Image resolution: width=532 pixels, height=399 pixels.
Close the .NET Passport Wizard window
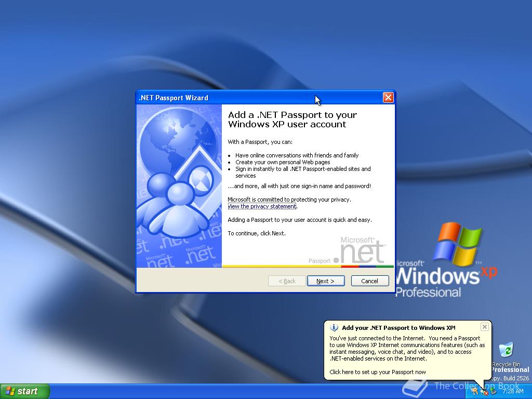click(x=388, y=97)
